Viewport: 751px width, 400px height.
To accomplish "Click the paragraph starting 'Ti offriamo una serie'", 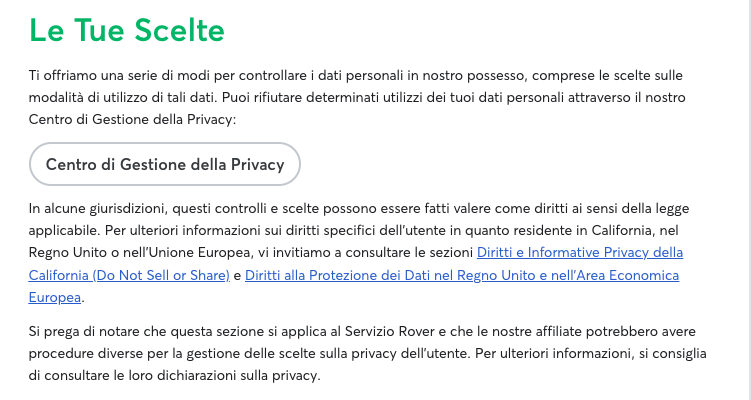I will pyautogui.click(x=357, y=97).
